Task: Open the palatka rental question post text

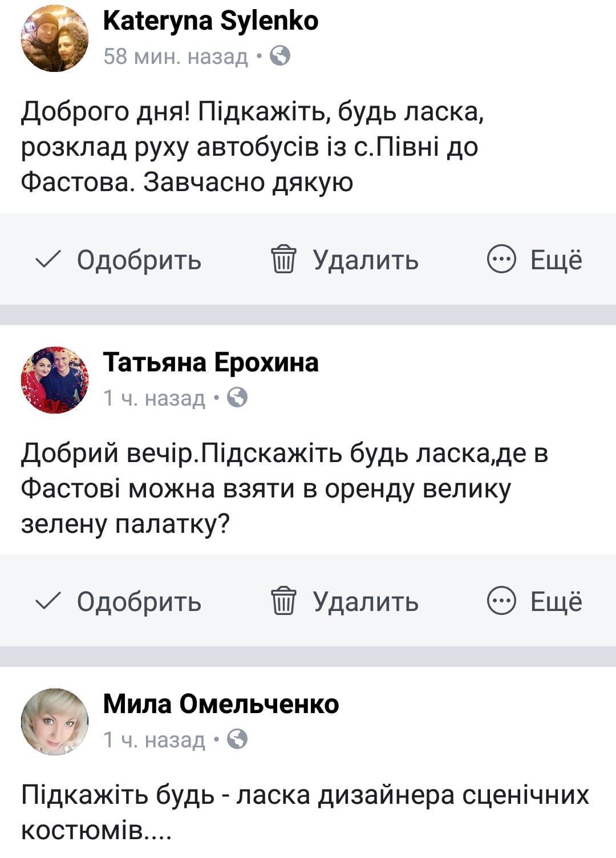Action: [x=284, y=489]
